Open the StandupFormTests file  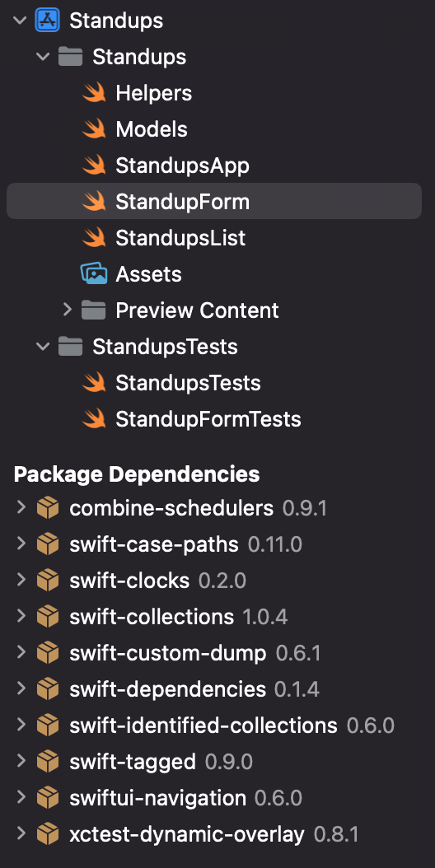[208, 419]
